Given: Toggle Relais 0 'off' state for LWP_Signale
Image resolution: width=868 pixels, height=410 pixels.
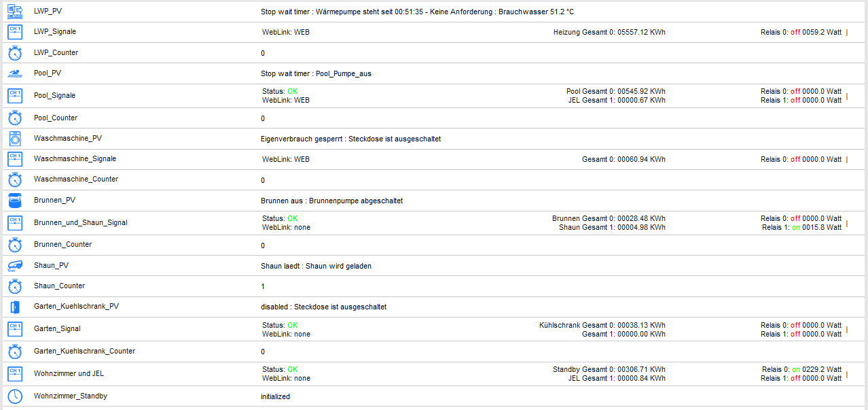Looking at the screenshot, I should pyautogui.click(x=795, y=32).
